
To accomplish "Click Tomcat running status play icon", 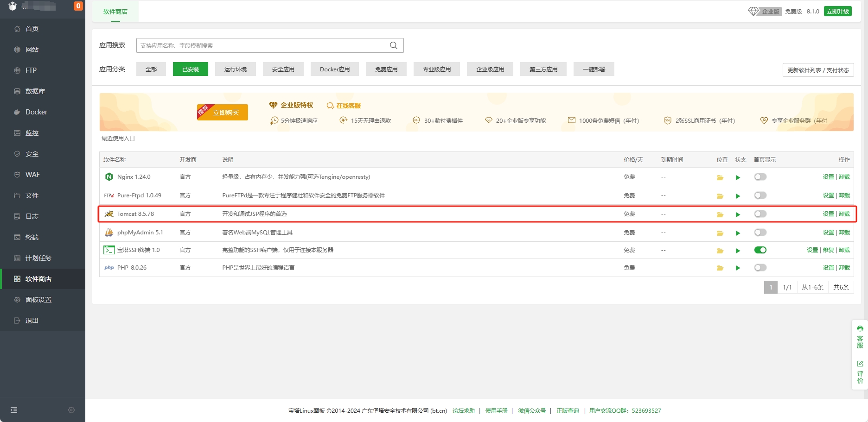I will [x=738, y=214].
